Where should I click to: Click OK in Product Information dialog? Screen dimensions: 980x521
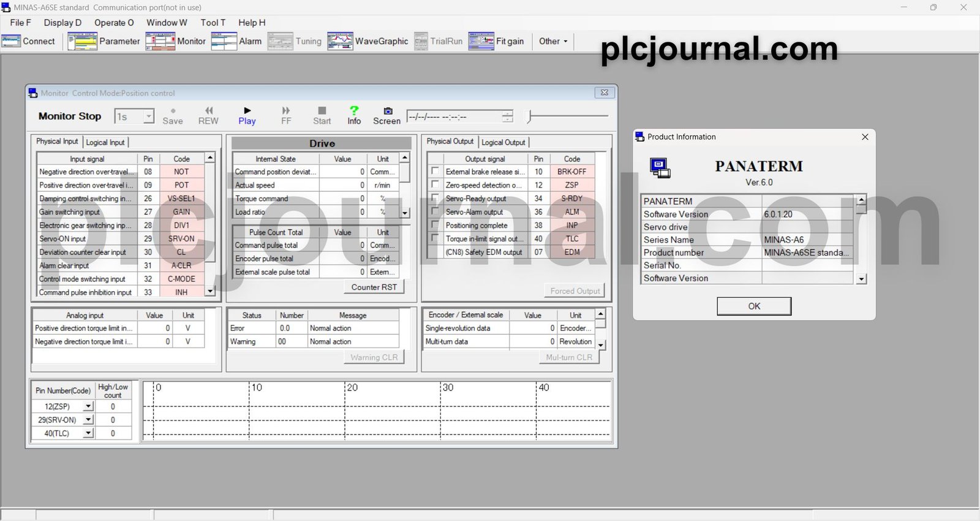[754, 306]
